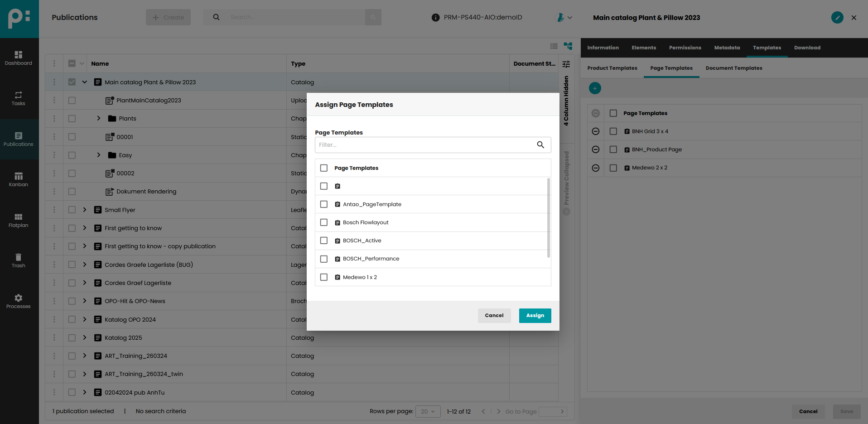Expand the Plants chapter row
868x424 pixels.
coord(98,118)
